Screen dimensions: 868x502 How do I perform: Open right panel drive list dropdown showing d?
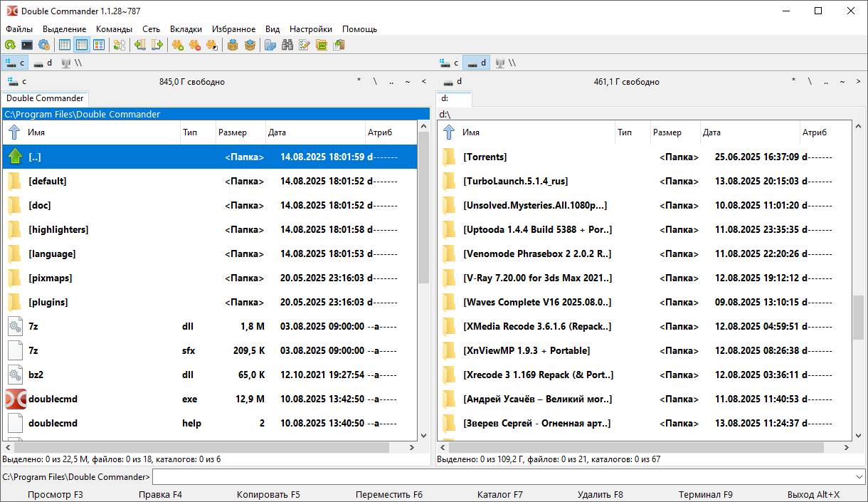click(451, 81)
